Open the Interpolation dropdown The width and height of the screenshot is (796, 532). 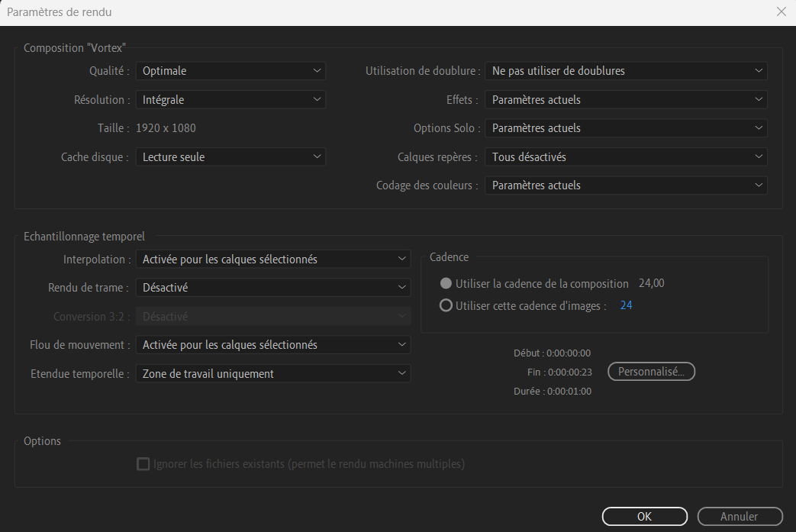click(273, 260)
